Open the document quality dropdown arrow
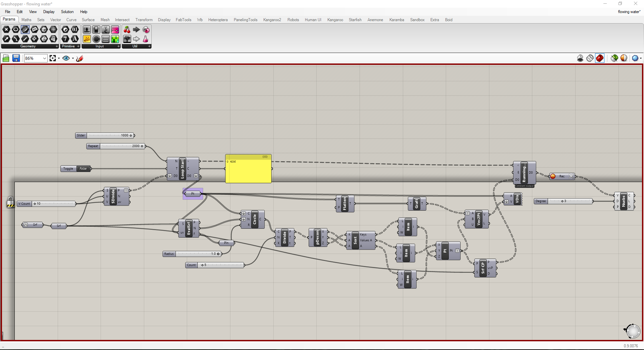The width and height of the screenshot is (644, 350). click(641, 58)
